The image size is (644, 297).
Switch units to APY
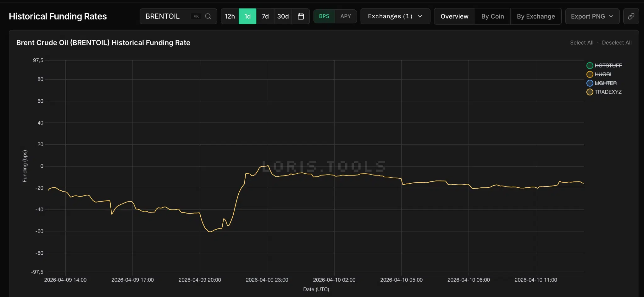click(346, 16)
